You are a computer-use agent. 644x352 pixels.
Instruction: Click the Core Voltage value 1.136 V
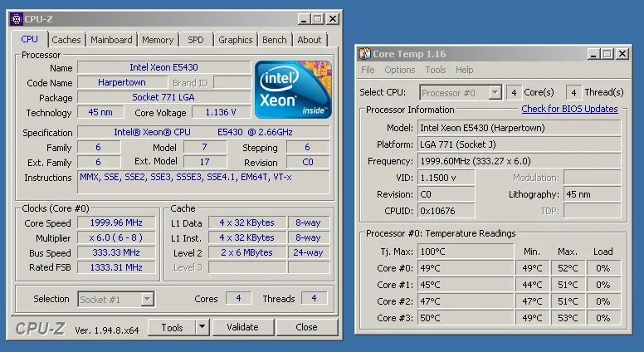[221, 112]
